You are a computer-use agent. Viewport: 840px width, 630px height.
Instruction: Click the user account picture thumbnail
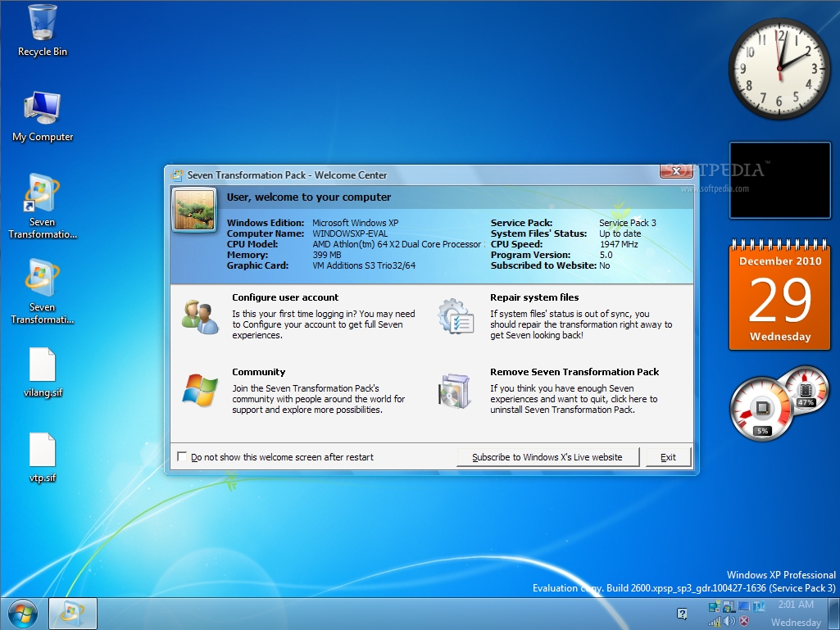click(x=194, y=210)
